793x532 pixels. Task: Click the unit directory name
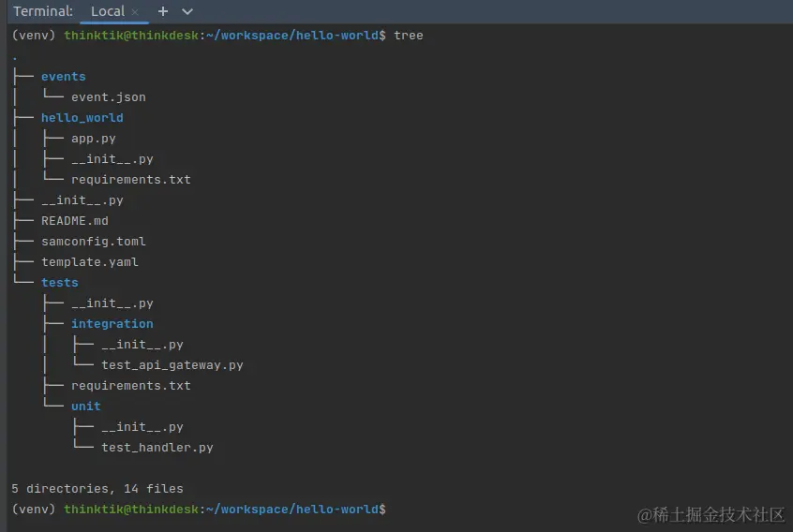click(x=86, y=406)
